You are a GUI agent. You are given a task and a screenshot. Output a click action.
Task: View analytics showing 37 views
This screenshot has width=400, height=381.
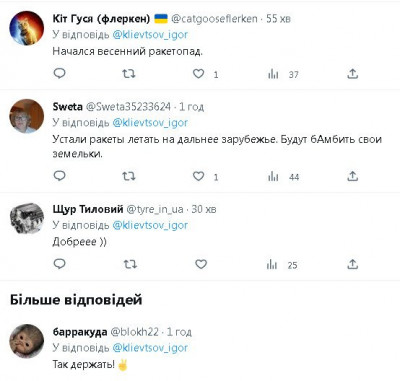tap(283, 74)
